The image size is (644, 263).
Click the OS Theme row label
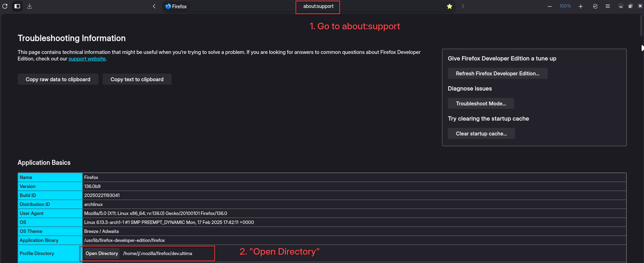(x=31, y=231)
